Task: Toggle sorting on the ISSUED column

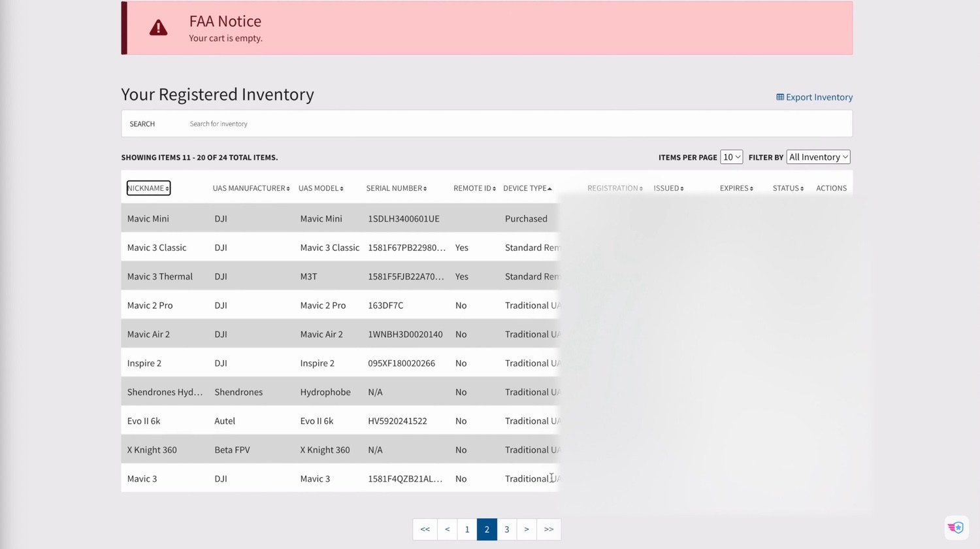Action: tap(682, 188)
